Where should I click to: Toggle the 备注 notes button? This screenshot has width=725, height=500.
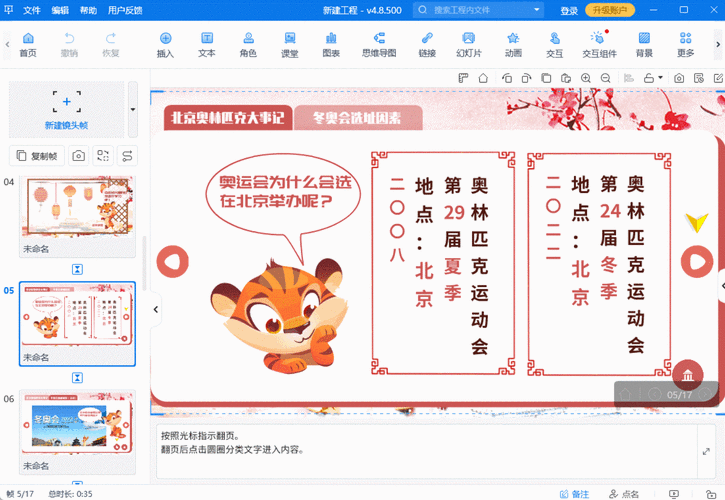(575, 494)
